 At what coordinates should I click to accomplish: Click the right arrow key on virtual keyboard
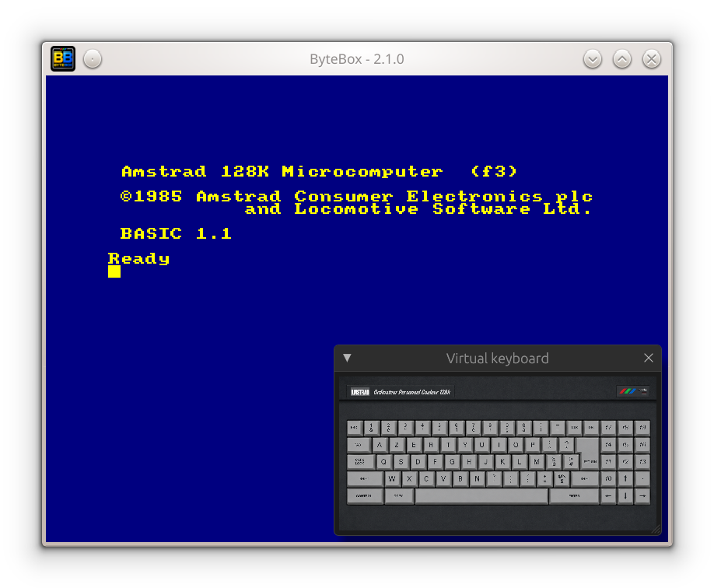[642, 496]
